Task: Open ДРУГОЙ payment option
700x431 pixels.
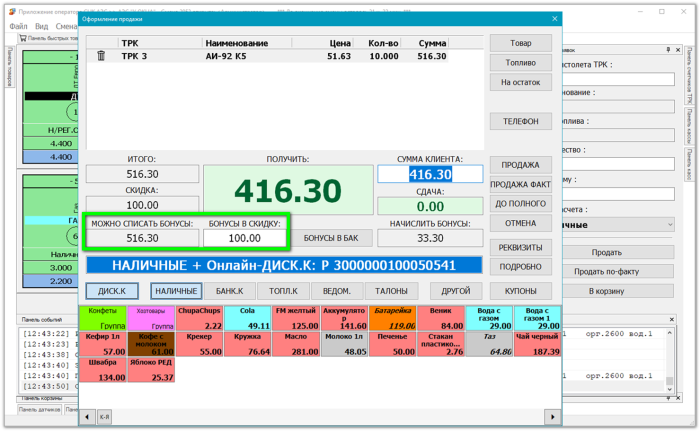Action: click(x=456, y=291)
